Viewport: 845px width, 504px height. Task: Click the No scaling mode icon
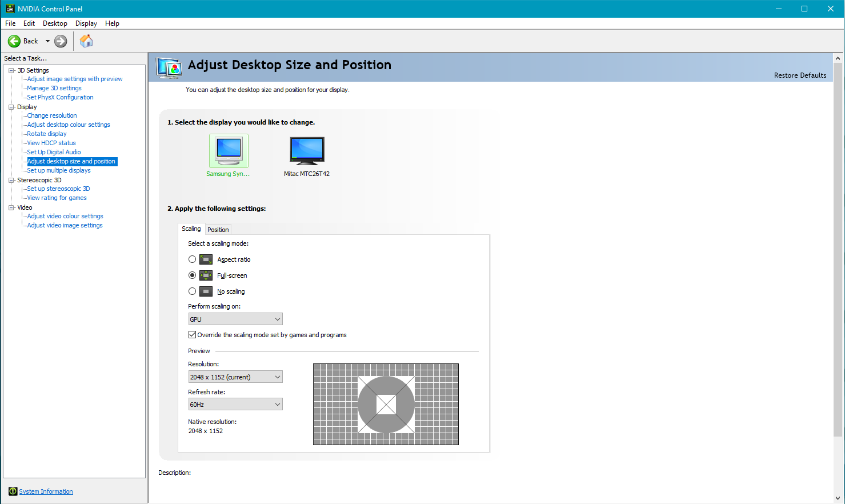206,291
